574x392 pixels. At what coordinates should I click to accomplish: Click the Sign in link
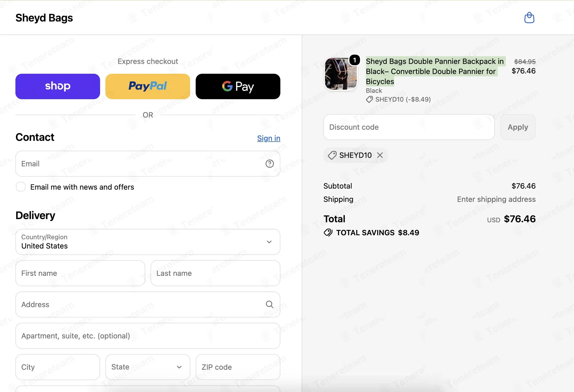(x=269, y=138)
